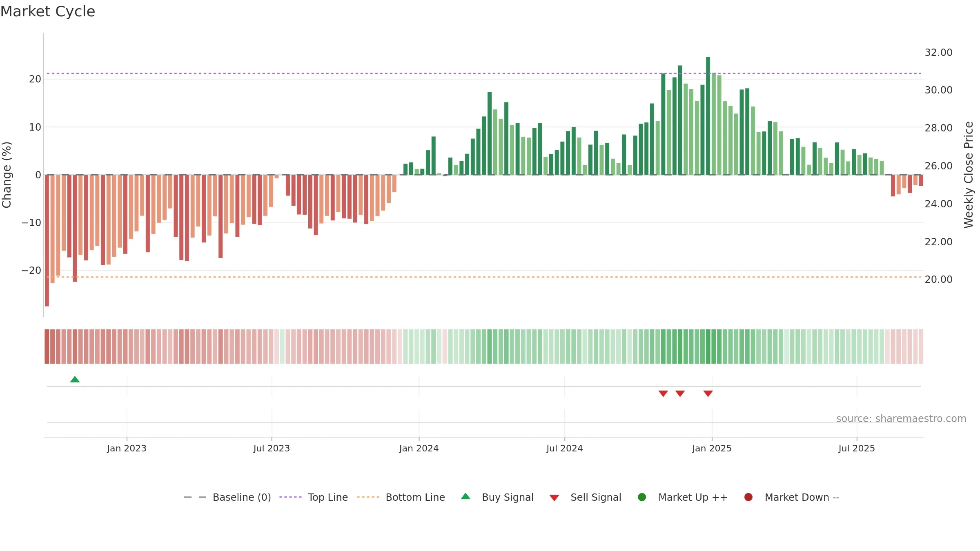Click the tallest green bar near Jan 2025

(708, 116)
